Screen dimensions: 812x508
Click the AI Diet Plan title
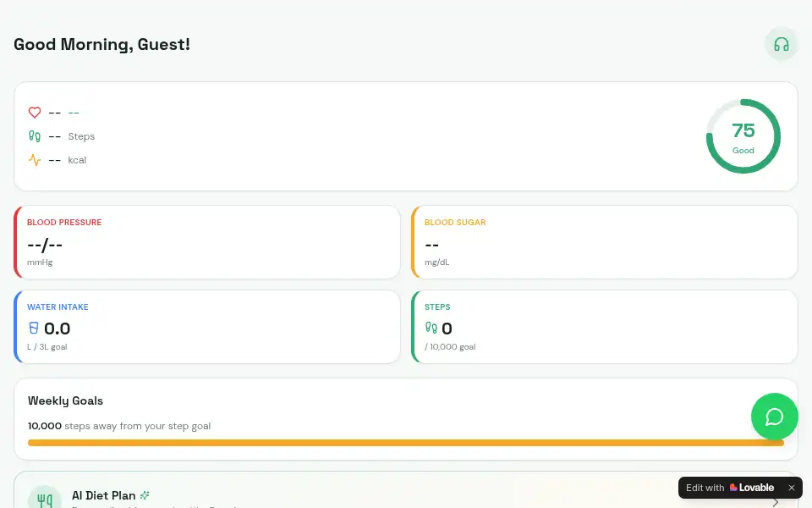coord(103,495)
